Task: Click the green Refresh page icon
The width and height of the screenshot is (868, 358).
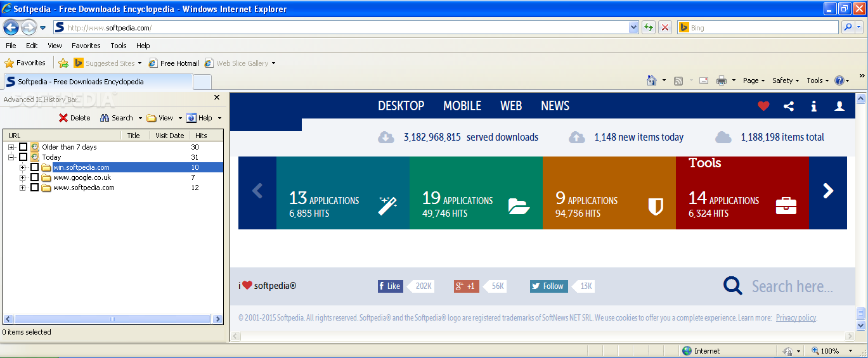Action: (649, 27)
